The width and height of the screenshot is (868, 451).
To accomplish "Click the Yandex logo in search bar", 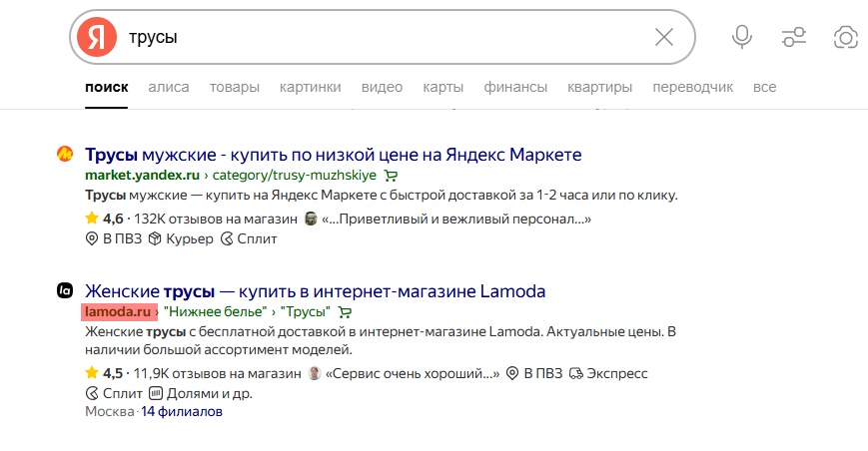I will tap(97, 37).
